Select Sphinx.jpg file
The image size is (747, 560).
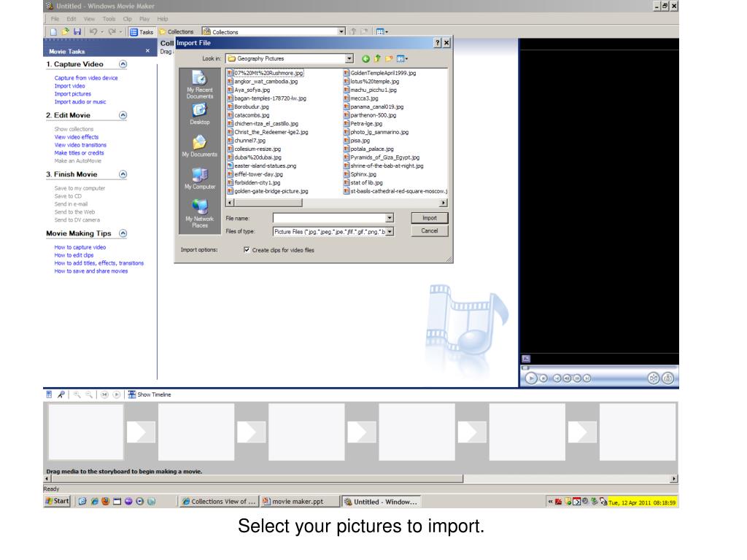(360, 174)
